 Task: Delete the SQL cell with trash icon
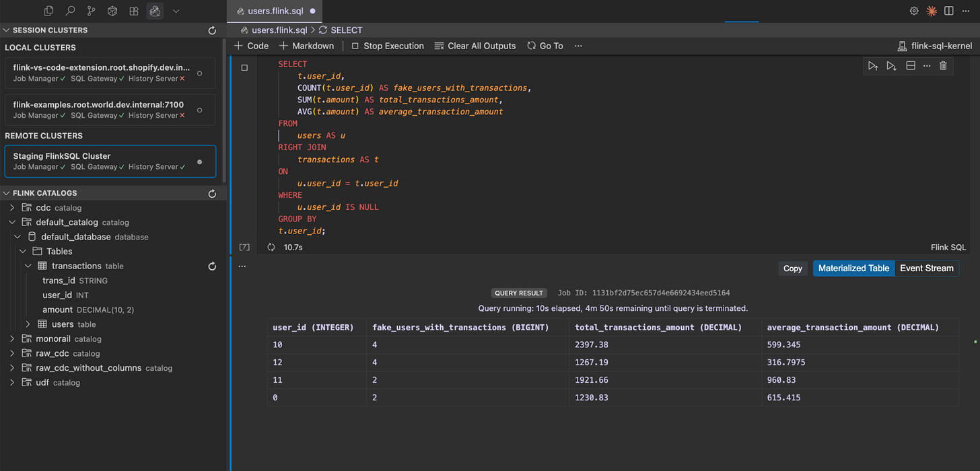tap(943, 66)
